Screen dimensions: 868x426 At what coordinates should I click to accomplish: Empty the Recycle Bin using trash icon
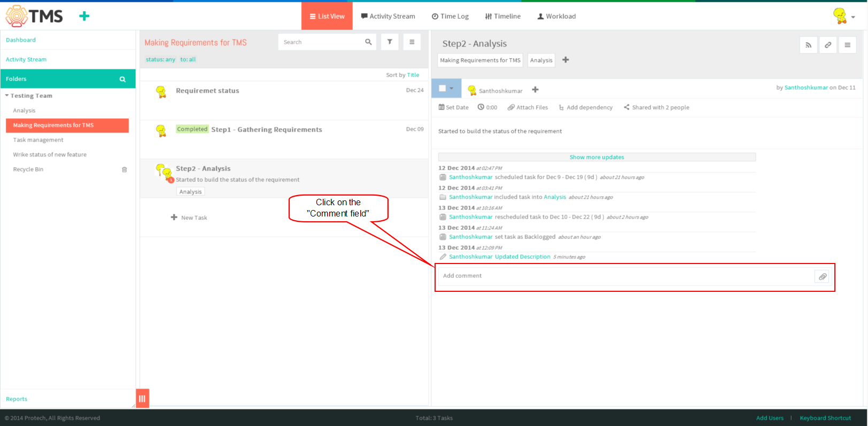click(125, 169)
